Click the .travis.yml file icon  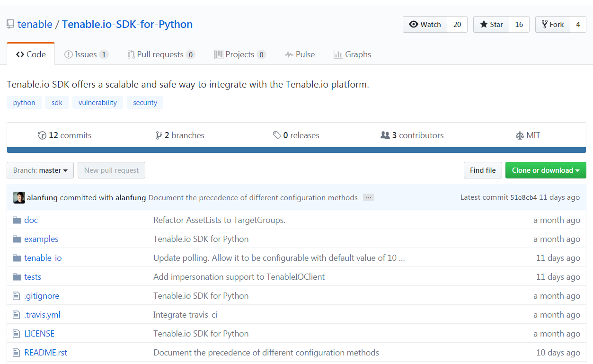point(17,315)
